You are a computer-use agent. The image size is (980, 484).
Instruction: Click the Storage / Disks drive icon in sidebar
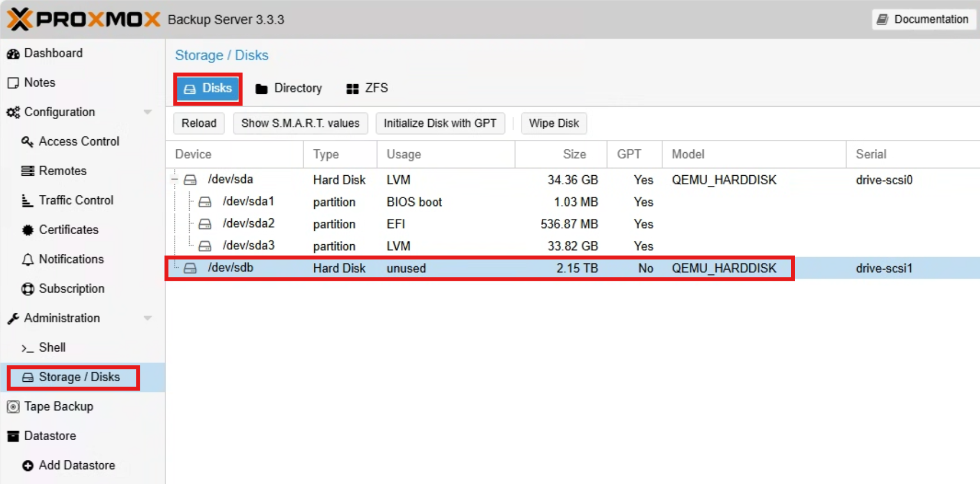point(28,377)
